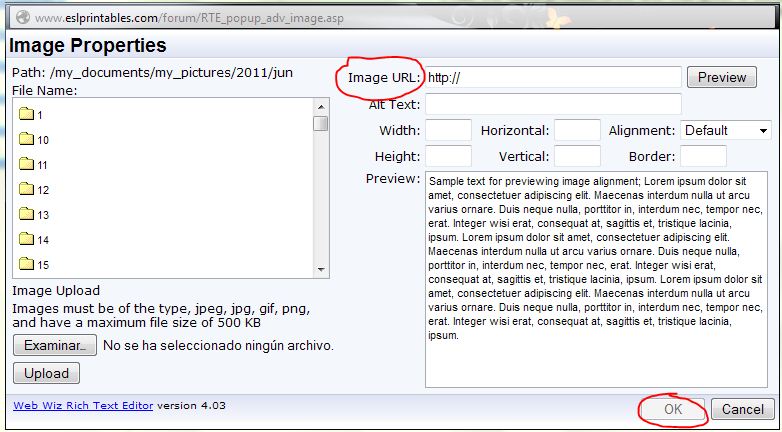Focus the Width input box

pos(448,130)
